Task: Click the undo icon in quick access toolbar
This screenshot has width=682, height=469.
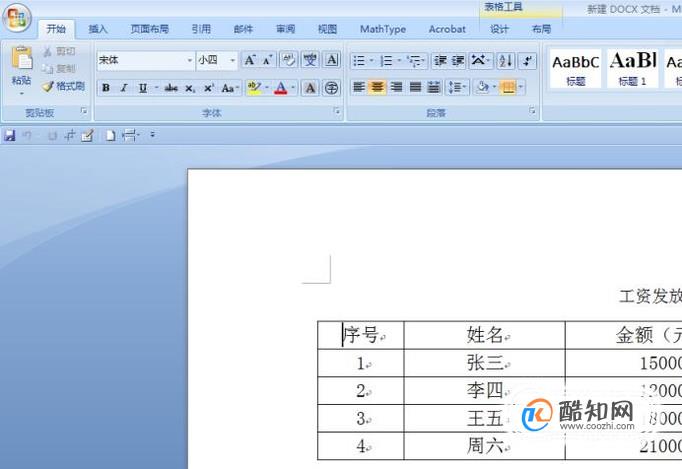Action: 27,136
